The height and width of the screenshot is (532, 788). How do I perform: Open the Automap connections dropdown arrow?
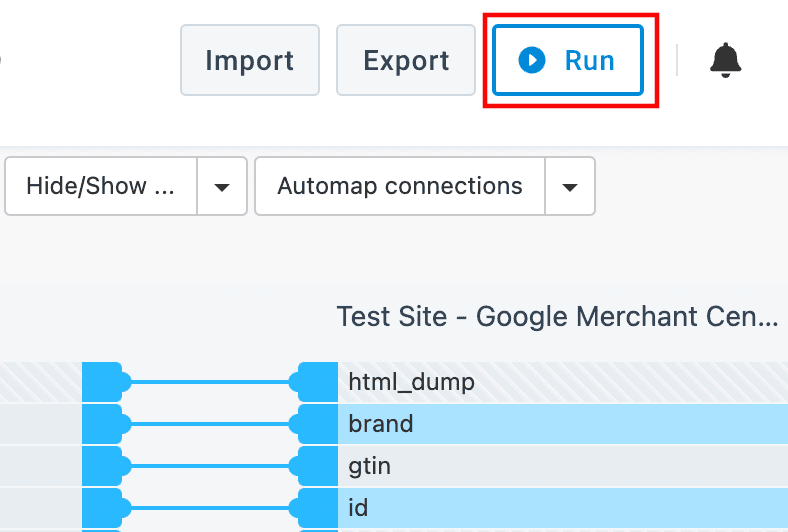tap(570, 186)
